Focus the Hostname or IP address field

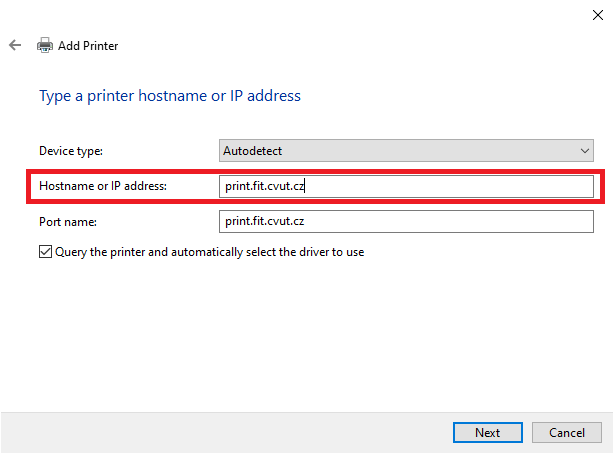(x=406, y=186)
